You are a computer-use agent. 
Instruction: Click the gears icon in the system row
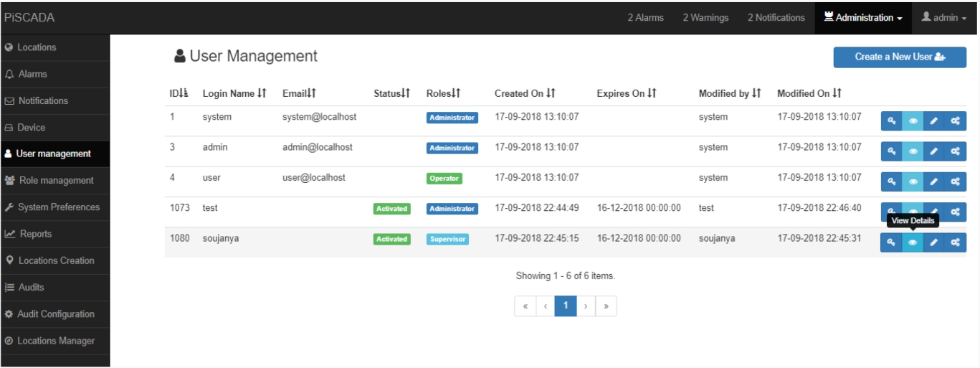[x=955, y=121]
